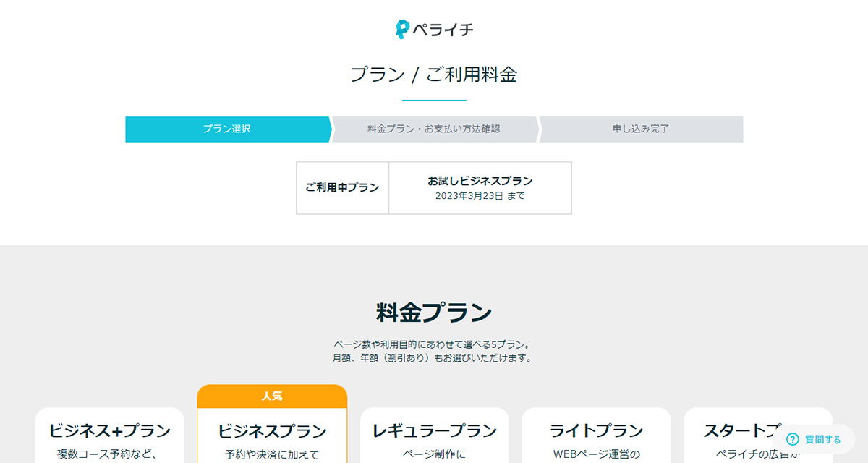
Task: Click the question mark icon in 質問する
Action: (x=793, y=439)
